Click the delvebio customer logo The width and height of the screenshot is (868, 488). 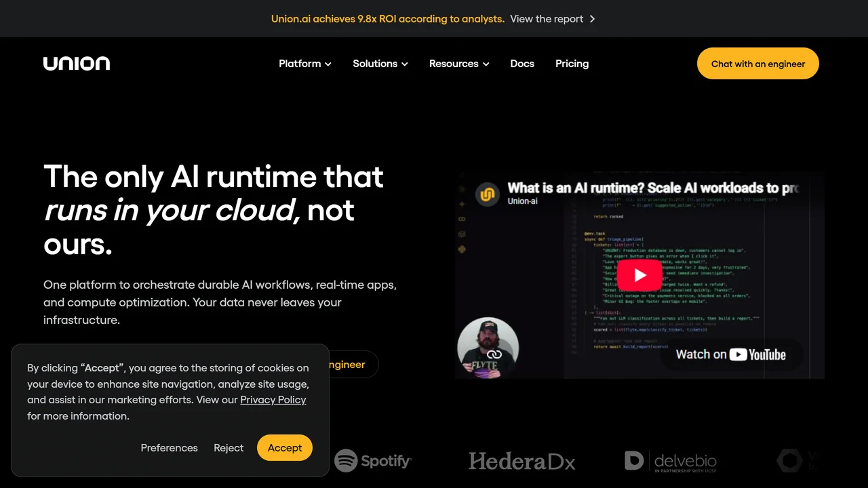(671, 461)
